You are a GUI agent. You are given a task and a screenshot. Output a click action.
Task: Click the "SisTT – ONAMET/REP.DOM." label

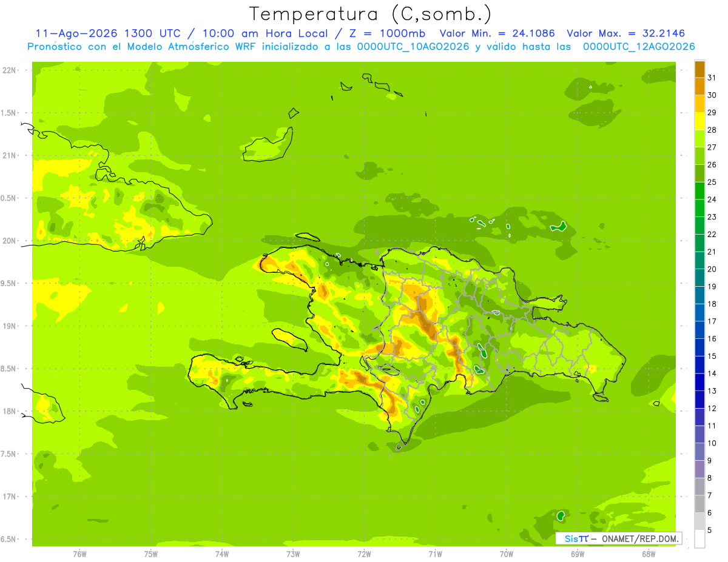(619, 538)
